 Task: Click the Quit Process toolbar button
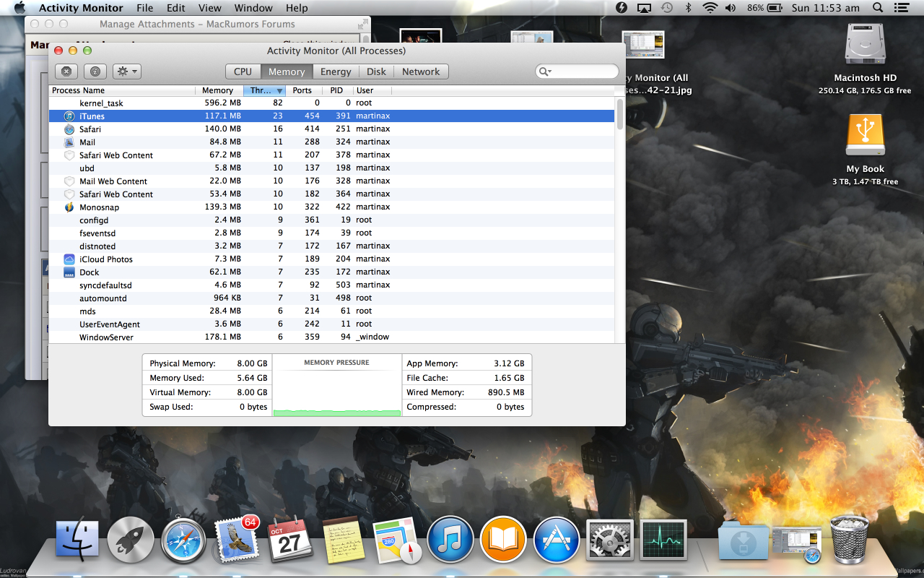coord(66,72)
